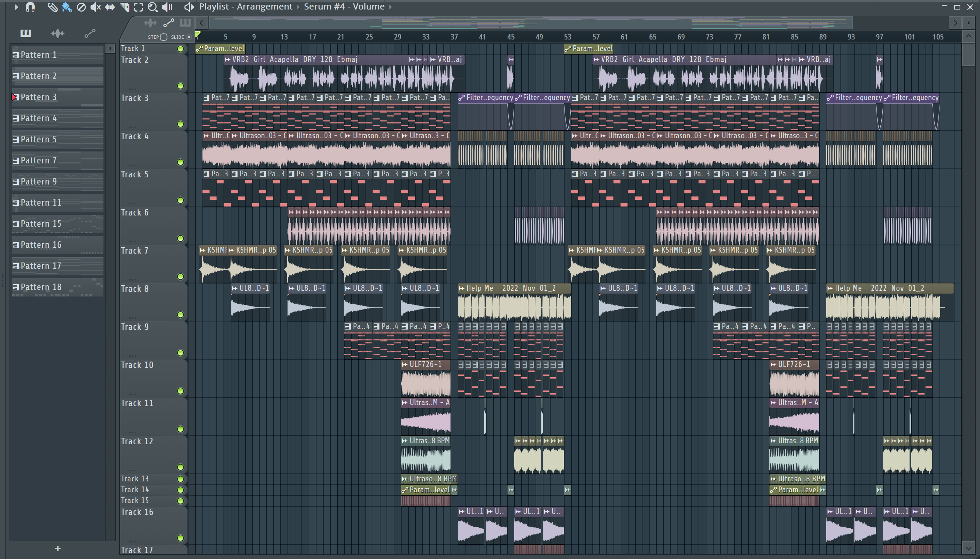
Task: Select Pattern 7 in the picker
Action: click(58, 160)
